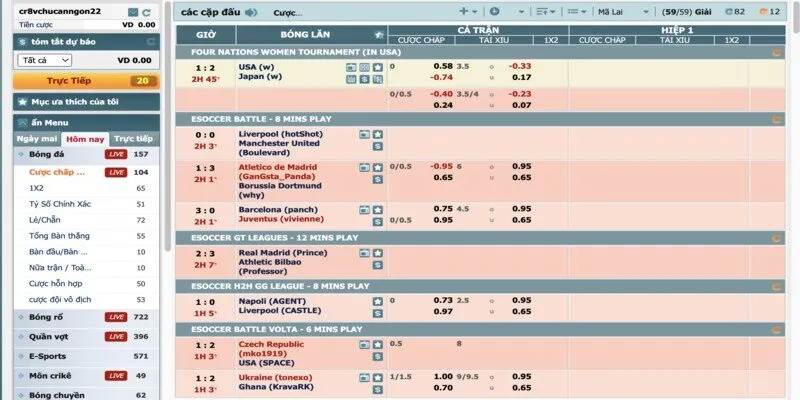Select Tổng Bàn thắng market

[59, 236]
